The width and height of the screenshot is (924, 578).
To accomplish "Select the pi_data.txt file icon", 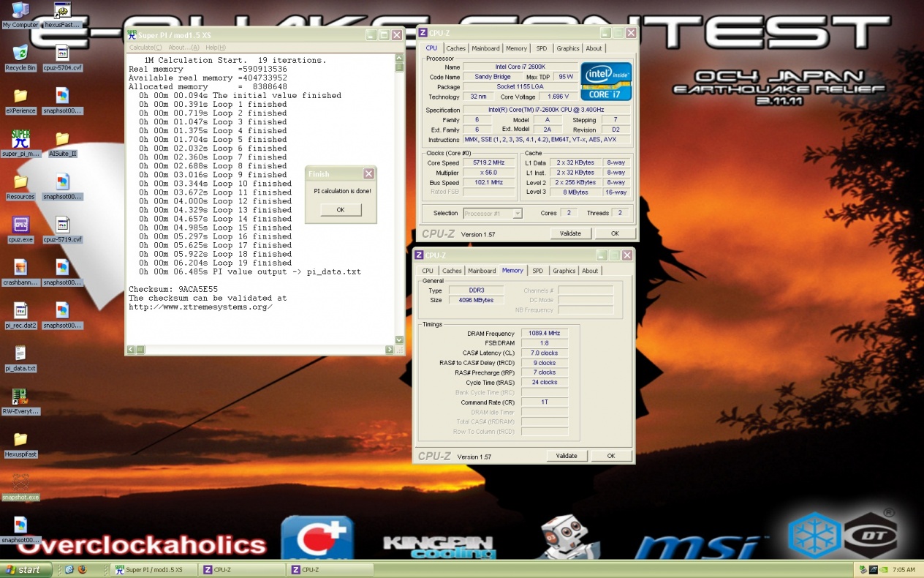I will coord(20,353).
